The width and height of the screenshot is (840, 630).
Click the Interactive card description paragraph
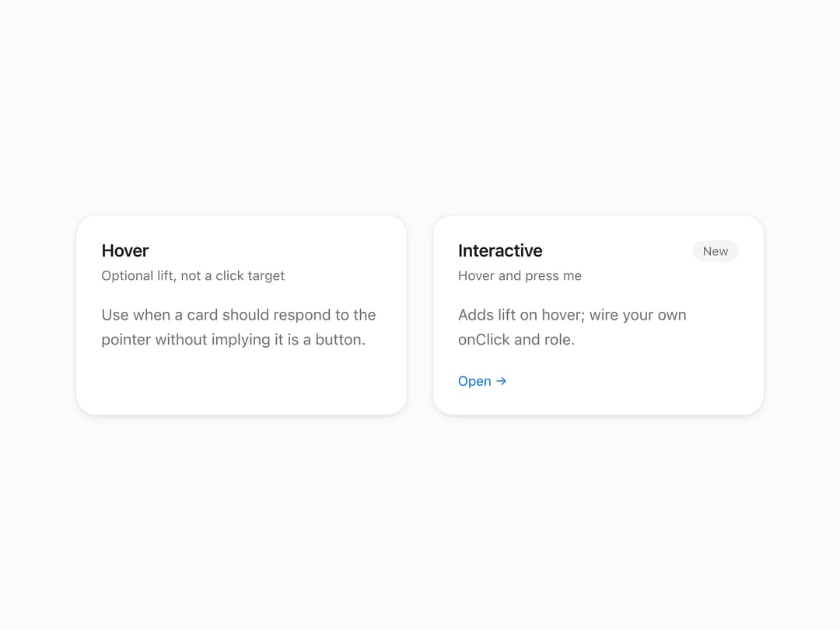point(572,327)
